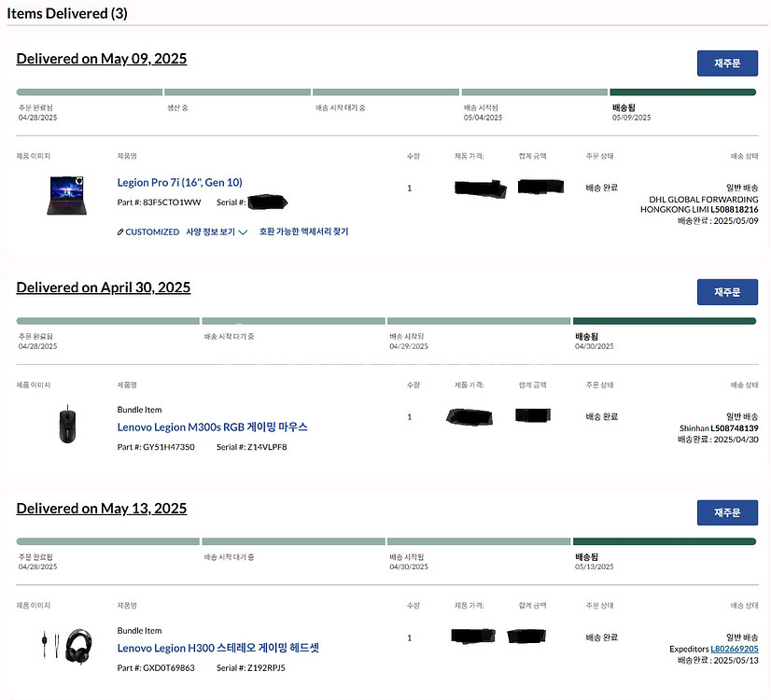Image resolution: width=771 pixels, height=700 pixels.
Task: Click 'Delivered on May 13, 2025' heading
Action: pyautogui.click(x=102, y=509)
